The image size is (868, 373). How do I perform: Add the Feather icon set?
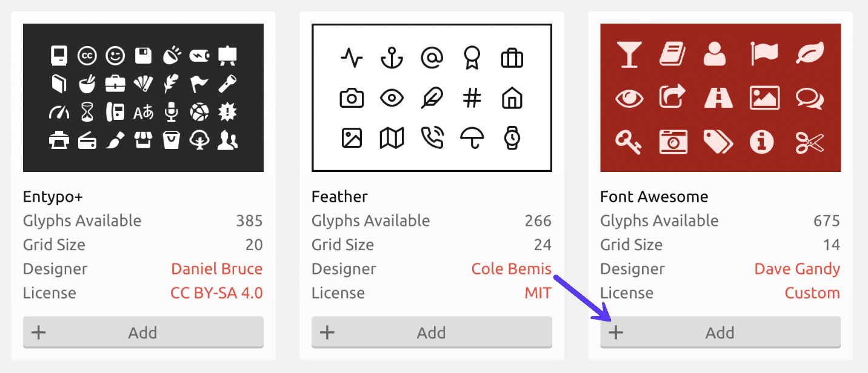coord(432,332)
